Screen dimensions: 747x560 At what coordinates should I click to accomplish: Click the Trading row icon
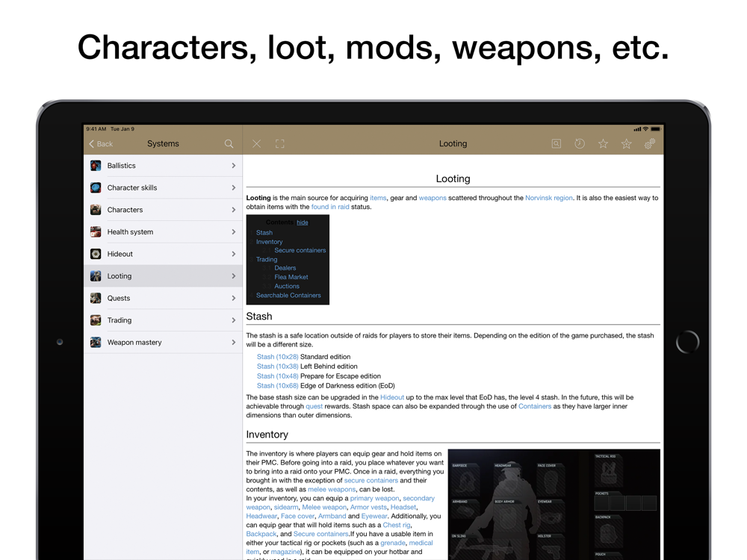tap(96, 320)
